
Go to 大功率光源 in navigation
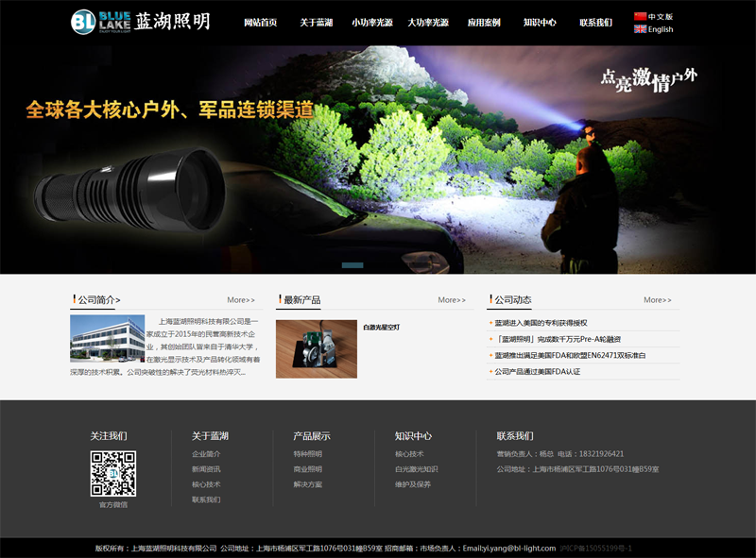(x=427, y=23)
